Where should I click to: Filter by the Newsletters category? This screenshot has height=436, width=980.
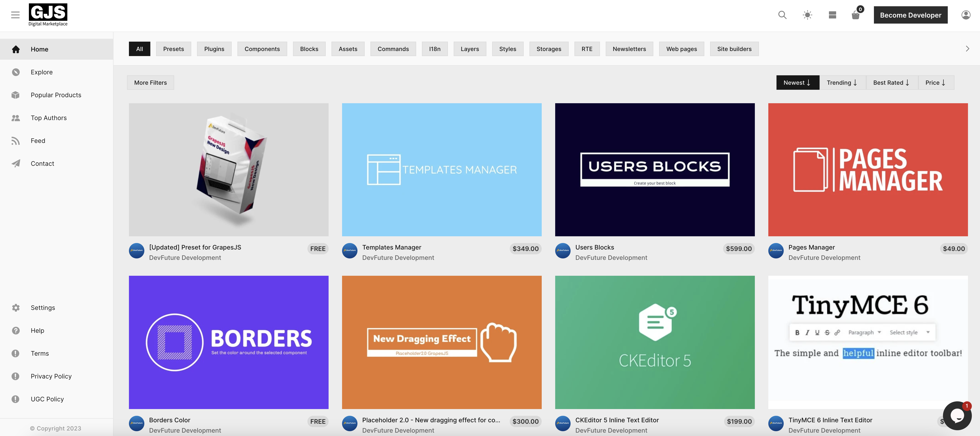click(x=629, y=49)
